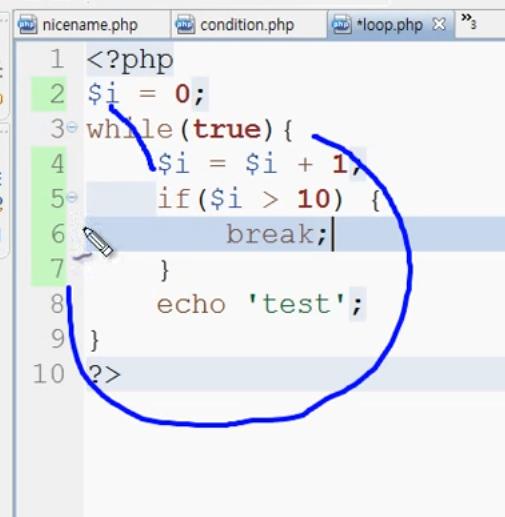Click line number 10 in the gutter
The height and width of the screenshot is (517, 505).
click(x=48, y=374)
